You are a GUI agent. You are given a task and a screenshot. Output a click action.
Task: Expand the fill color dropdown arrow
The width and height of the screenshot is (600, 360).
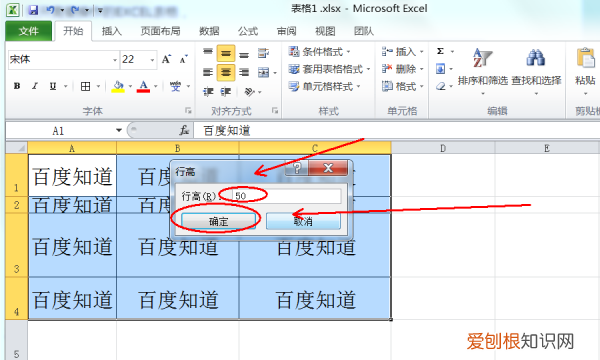tap(130, 86)
